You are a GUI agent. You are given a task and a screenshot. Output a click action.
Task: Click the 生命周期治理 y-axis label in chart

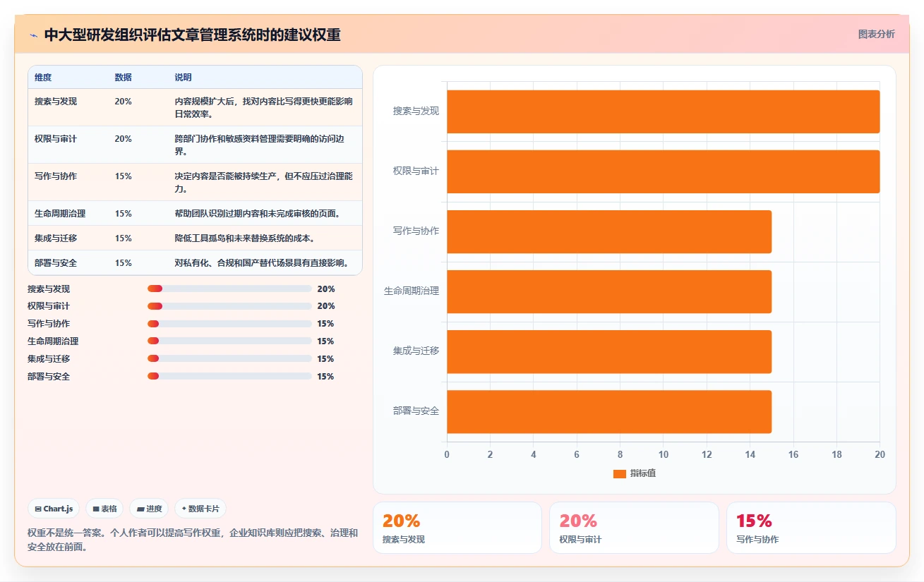tap(412, 291)
